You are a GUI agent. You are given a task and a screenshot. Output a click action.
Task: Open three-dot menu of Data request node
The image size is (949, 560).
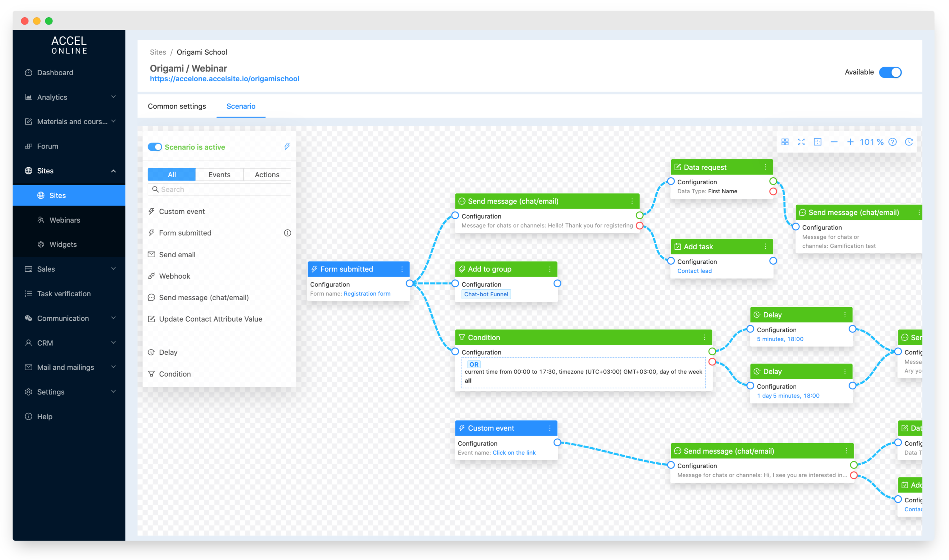[766, 167]
